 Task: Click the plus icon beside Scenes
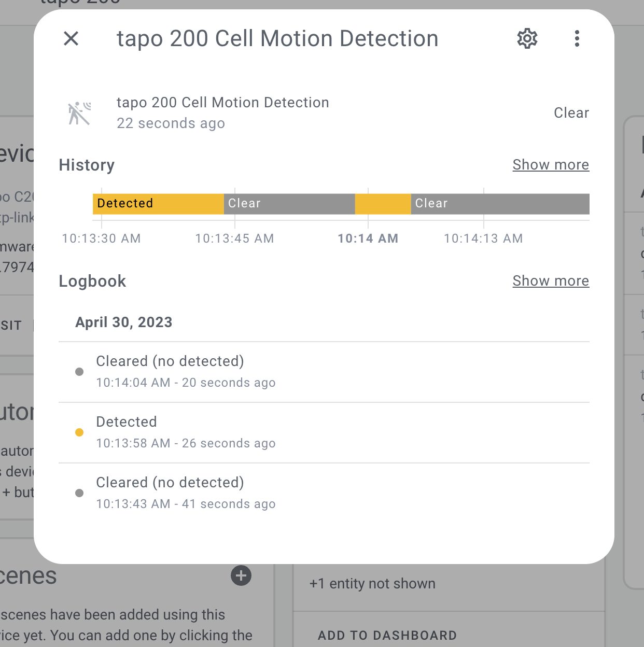[241, 575]
